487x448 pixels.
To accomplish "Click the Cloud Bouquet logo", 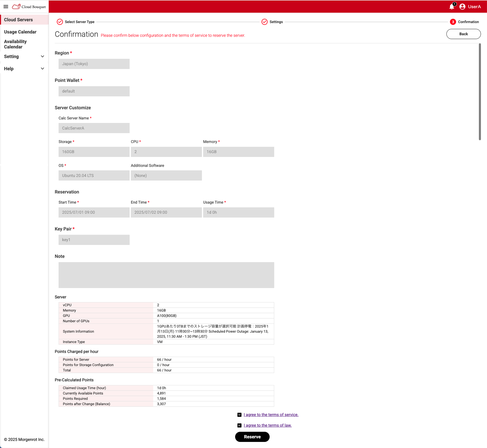I will 29,7.
